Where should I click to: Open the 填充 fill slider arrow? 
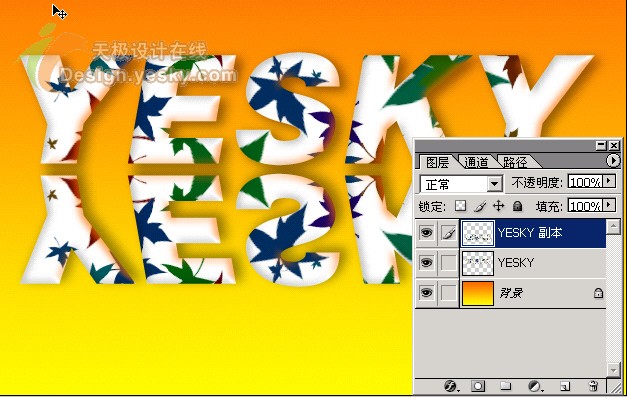coord(609,205)
